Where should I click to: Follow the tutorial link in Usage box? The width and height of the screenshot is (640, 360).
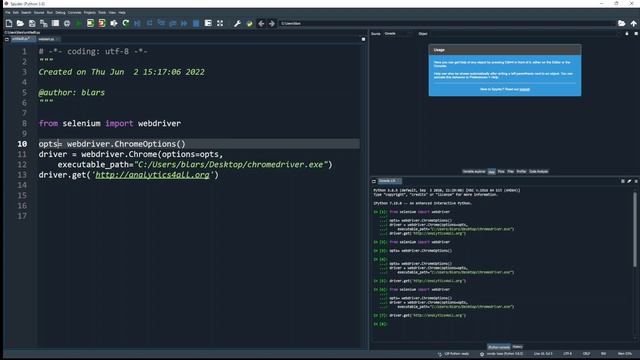524,89
